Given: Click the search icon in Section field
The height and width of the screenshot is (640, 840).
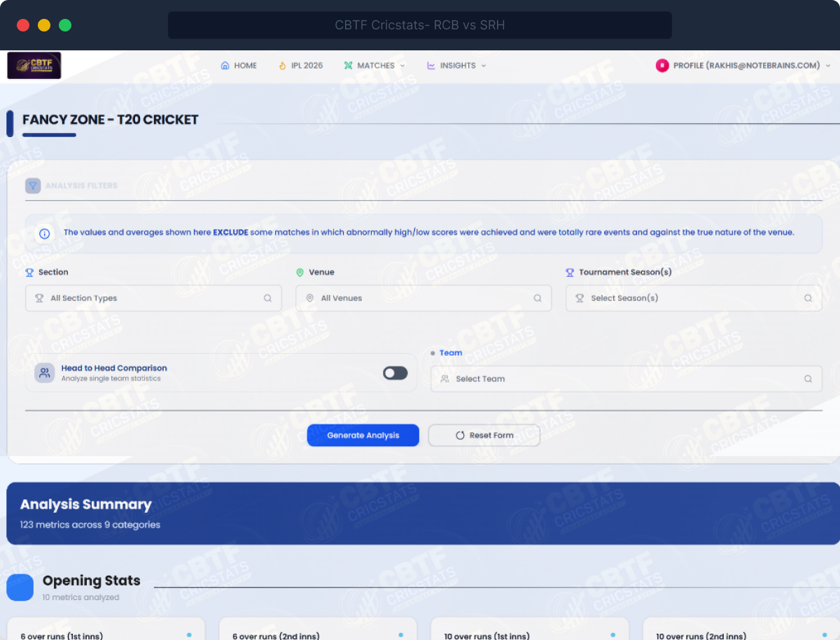Looking at the screenshot, I should 267,298.
